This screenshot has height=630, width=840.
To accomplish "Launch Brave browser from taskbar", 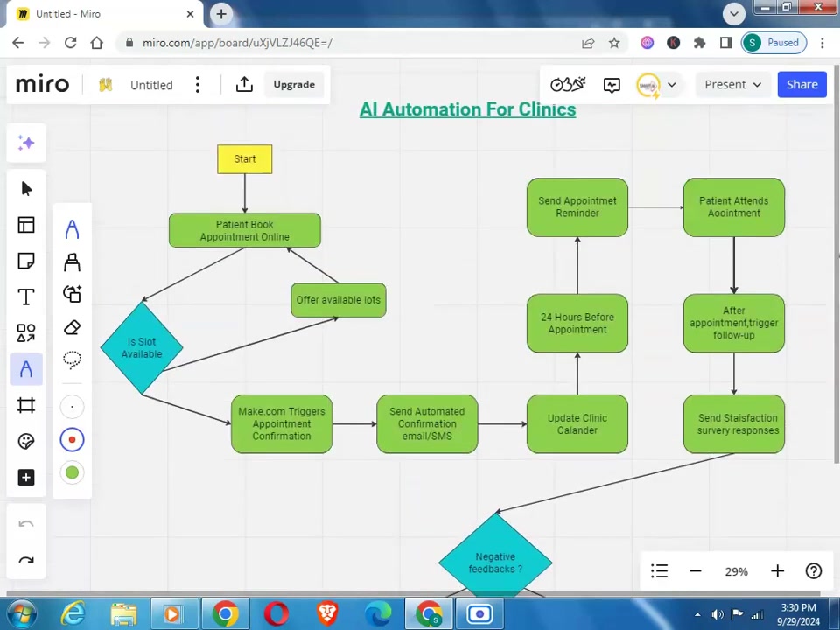I will [x=327, y=614].
